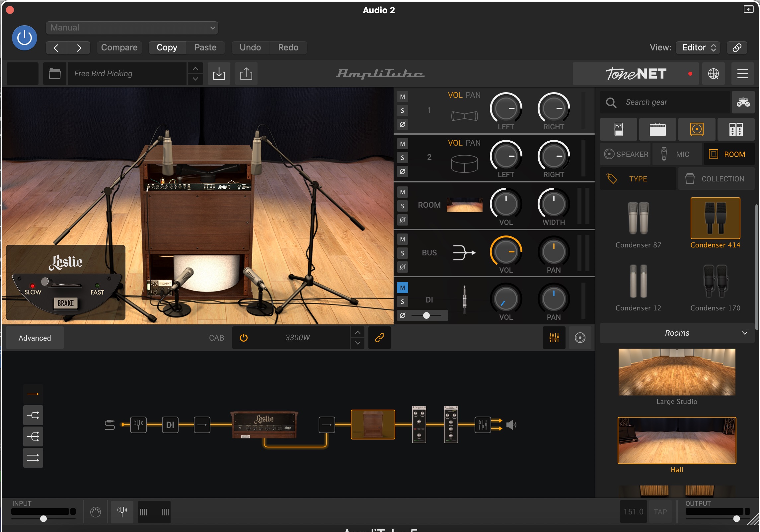Open ToneNET

[x=636, y=74]
